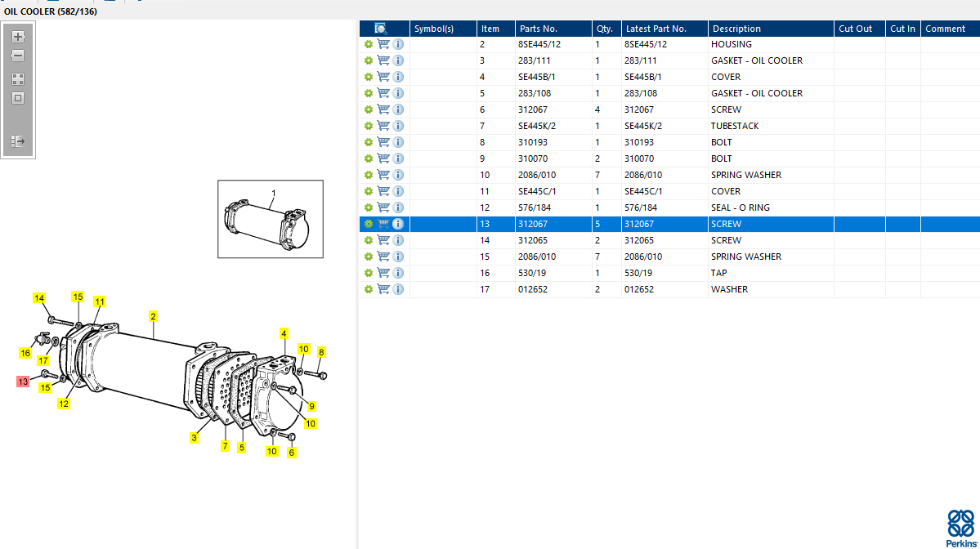Screen dimensions: 980x549
Task: Select callout 4 on the diagram
Action: tap(284, 333)
